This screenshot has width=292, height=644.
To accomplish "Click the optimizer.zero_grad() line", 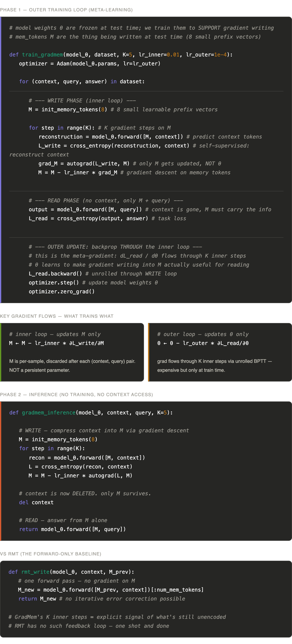I will [62, 292].
